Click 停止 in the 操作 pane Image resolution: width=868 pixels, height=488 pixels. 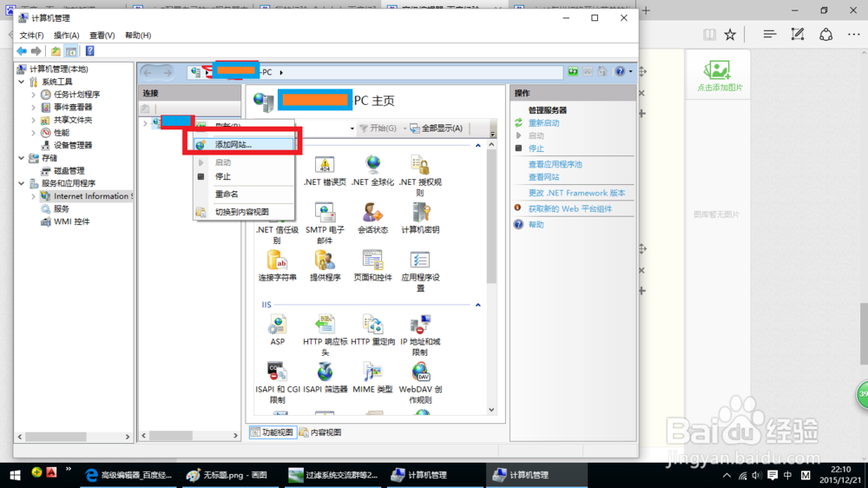536,148
